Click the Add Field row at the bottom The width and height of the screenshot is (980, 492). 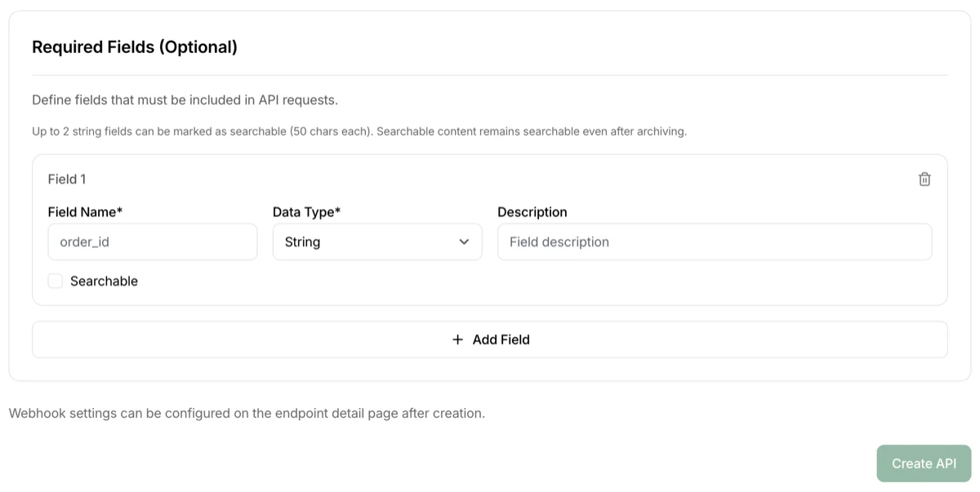[x=490, y=339]
